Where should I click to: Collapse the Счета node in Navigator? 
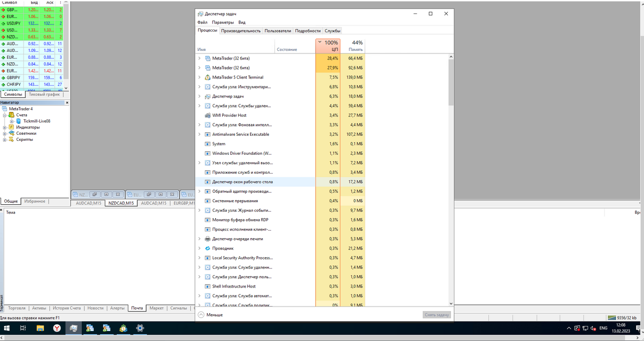pos(5,115)
